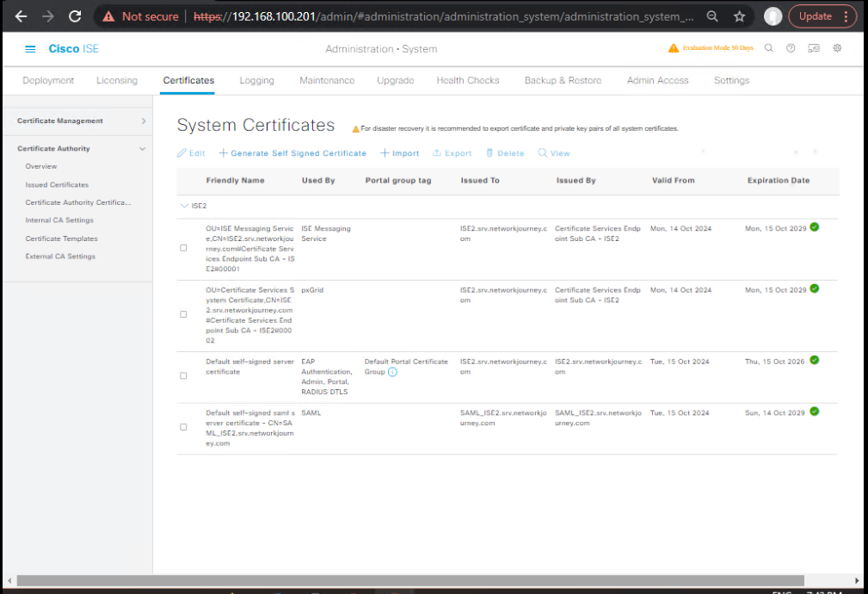Open the browser profile avatar
The width and height of the screenshot is (868, 594).
(773, 16)
